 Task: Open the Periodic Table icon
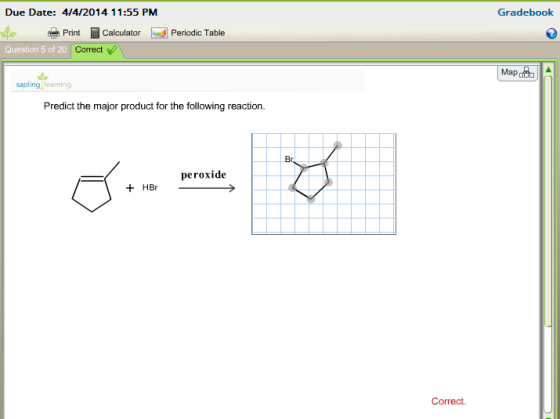coord(159,33)
